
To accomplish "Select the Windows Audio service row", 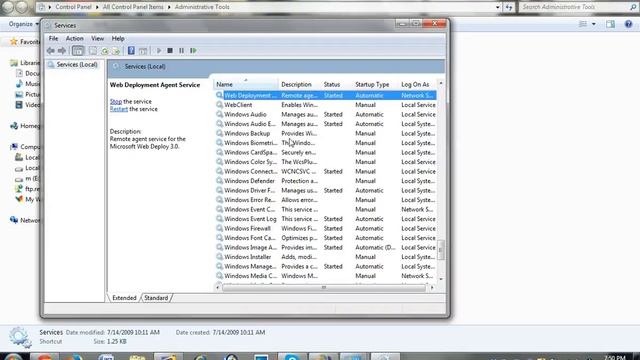I will tap(325, 114).
